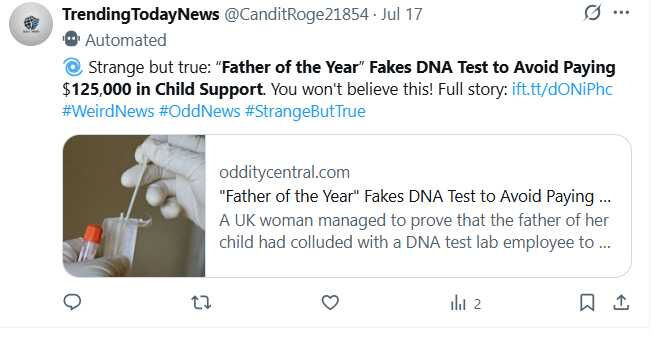Bookmark this post
Viewport: 653px width, 364px height.
coord(587,302)
